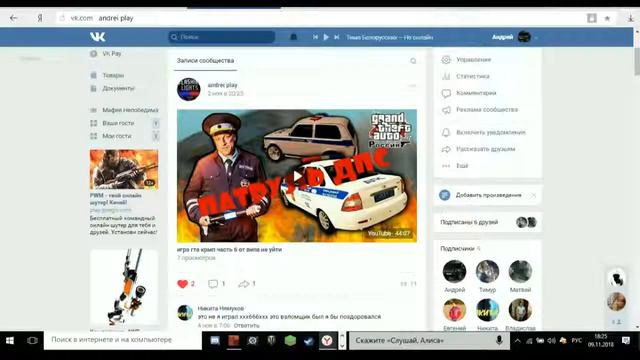640x360 pixels.
Task: Click the Windows taskbar search box
Action: 123,340
